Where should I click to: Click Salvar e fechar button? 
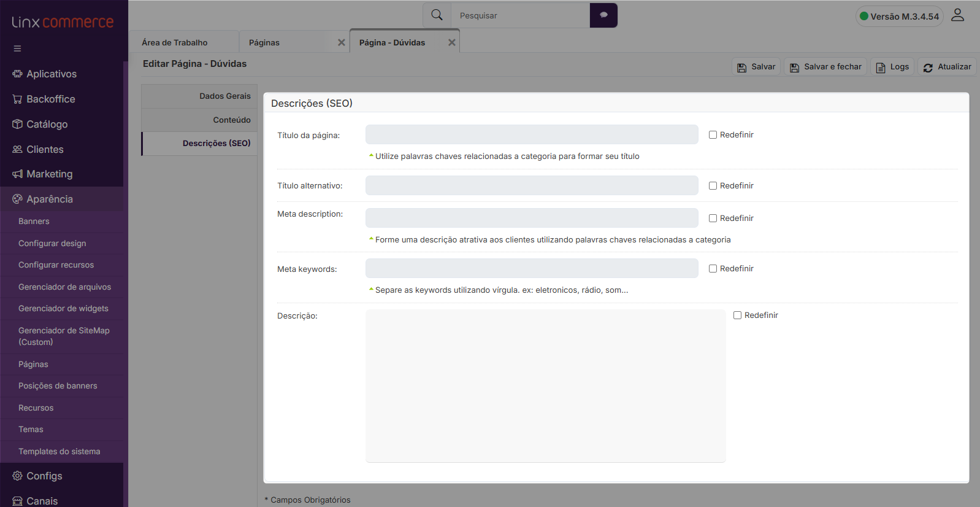point(825,67)
